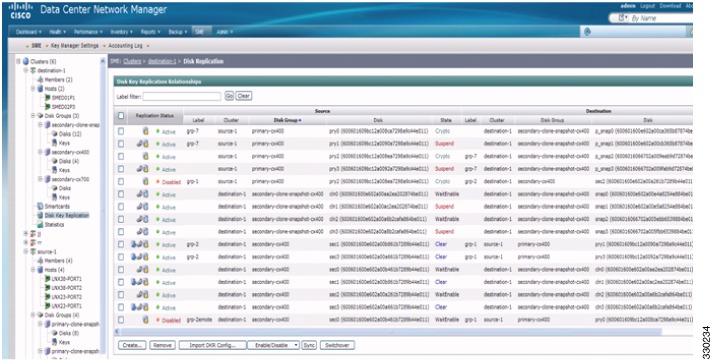This screenshot has height=360, width=712.
Task: Click the search icon in top bar
Action: coord(587,31)
